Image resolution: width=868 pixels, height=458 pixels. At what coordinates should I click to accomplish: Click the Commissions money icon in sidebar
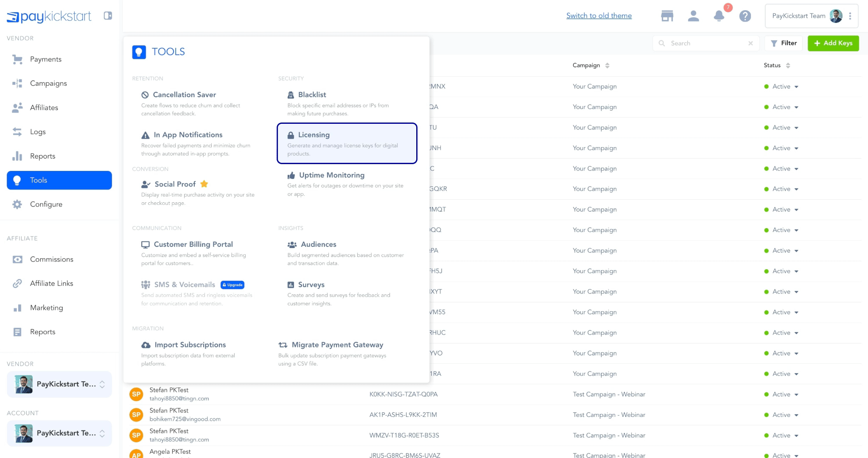pos(17,260)
